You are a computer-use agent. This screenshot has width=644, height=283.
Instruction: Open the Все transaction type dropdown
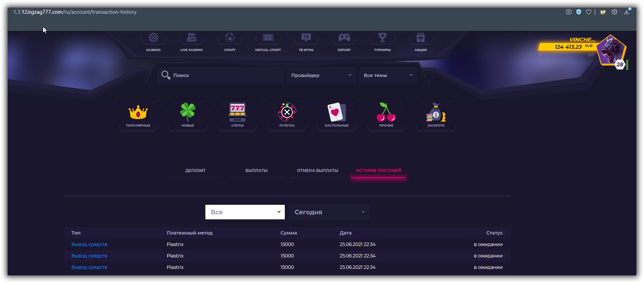click(x=245, y=212)
